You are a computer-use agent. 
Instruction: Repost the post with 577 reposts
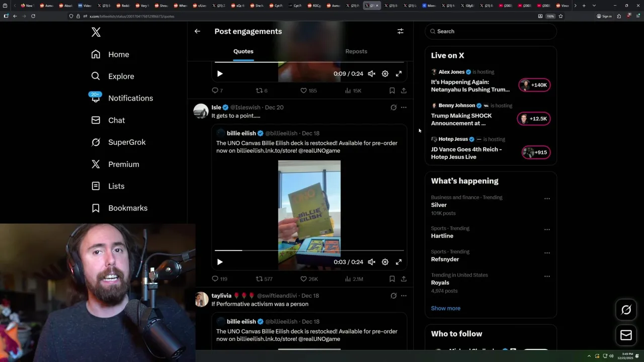(264, 279)
